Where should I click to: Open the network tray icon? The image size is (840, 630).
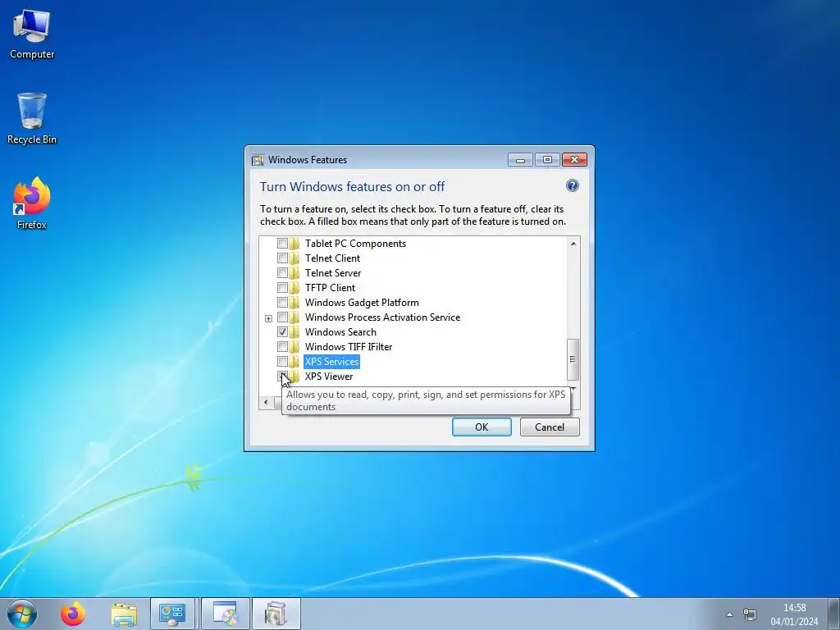750,614
